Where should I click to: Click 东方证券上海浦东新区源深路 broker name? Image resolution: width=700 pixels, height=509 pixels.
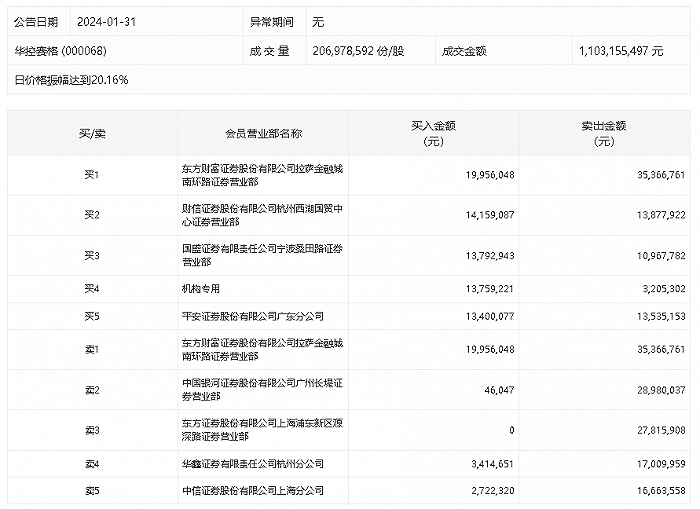pyautogui.click(x=262, y=430)
